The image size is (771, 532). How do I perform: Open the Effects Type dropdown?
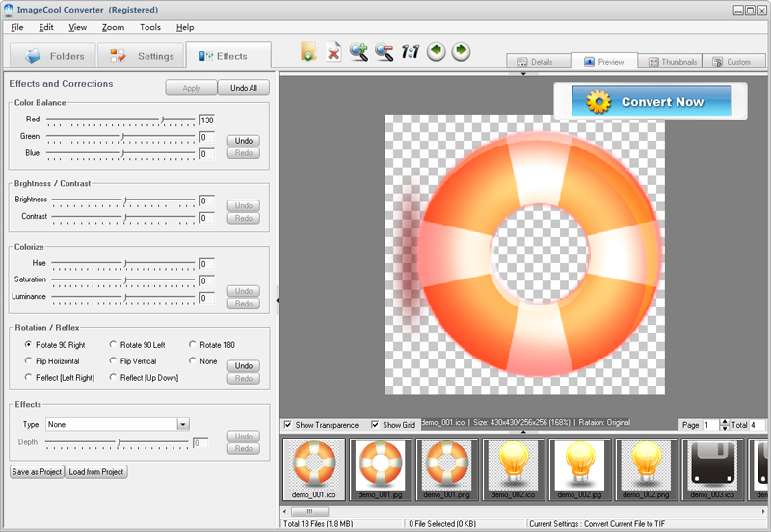coord(182,424)
